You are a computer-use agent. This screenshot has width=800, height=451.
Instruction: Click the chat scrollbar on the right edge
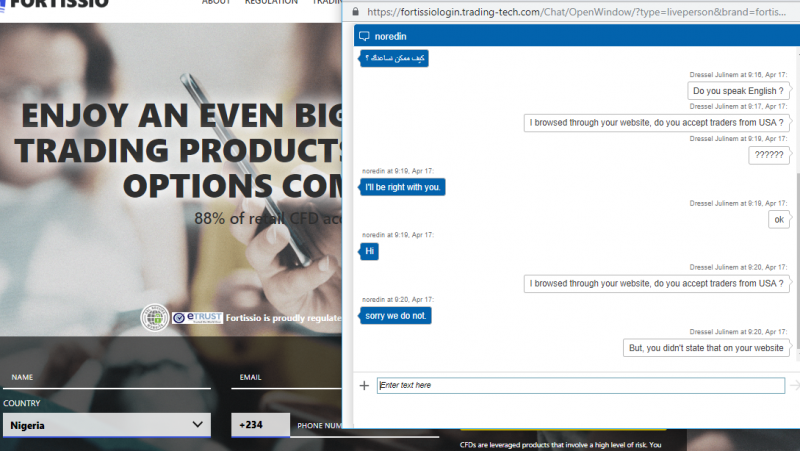tap(797, 263)
